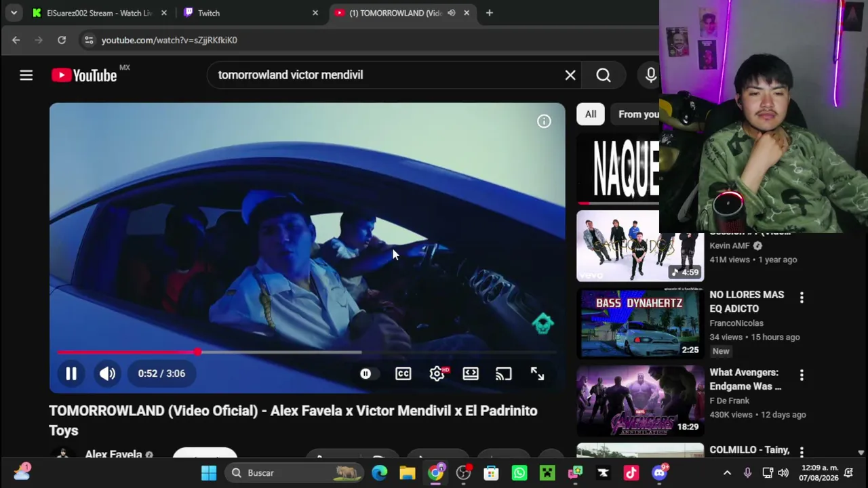This screenshot has width=868, height=488.
Task: Click the URL in the address bar
Action: 170,40
